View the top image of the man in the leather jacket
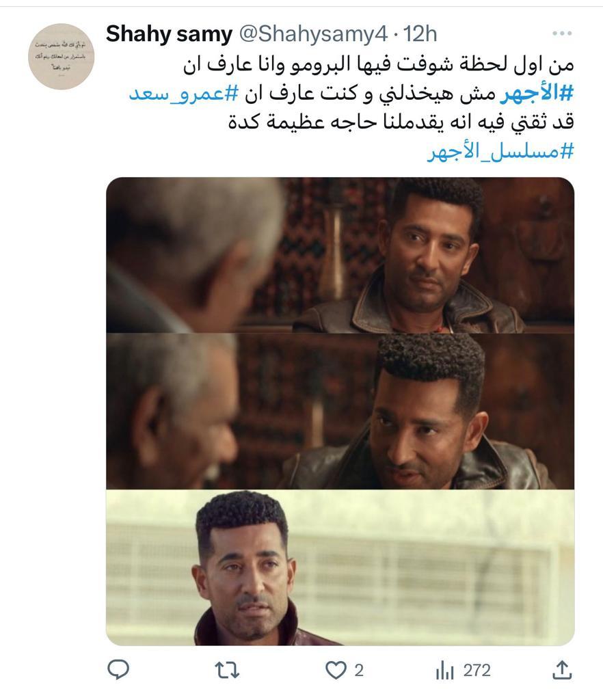Viewport: 603px width, 700px height. click(340, 255)
